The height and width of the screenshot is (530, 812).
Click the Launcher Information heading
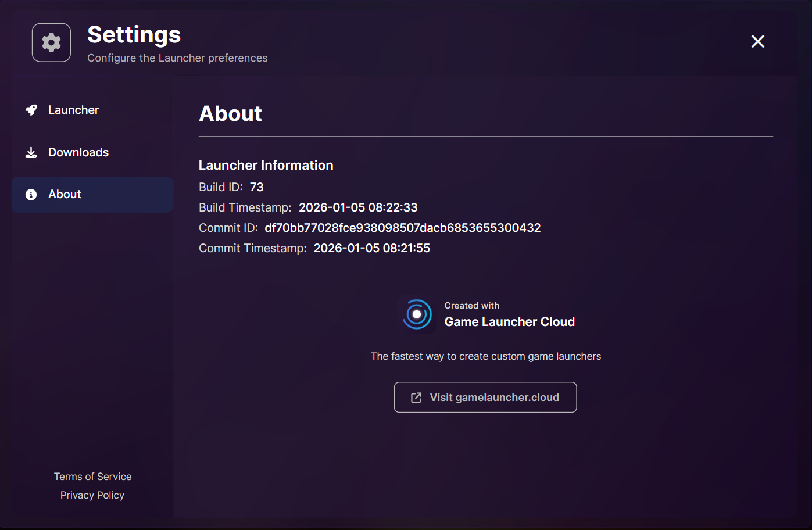point(266,165)
